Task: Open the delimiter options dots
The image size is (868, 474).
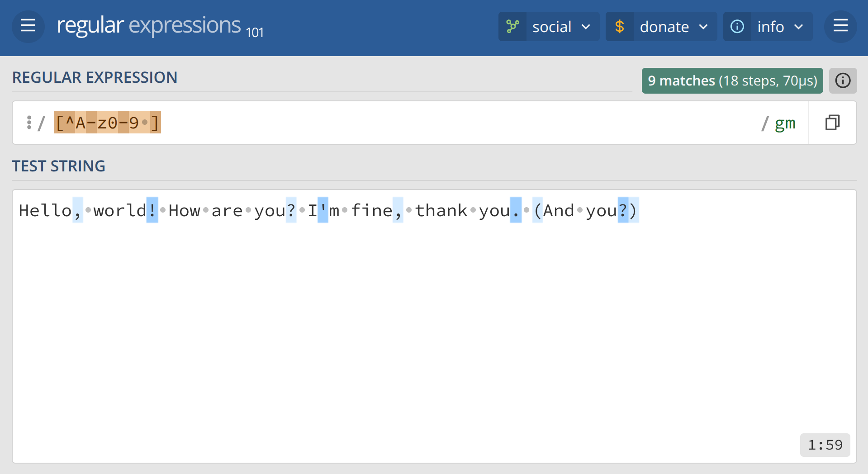Action: (x=29, y=123)
